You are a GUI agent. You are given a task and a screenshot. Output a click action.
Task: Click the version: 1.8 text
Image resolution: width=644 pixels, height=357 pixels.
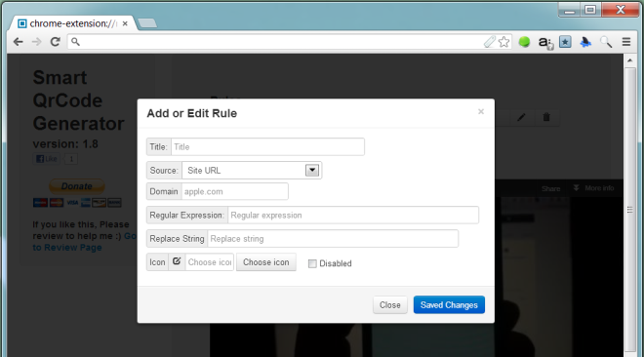click(x=65, y=144)
